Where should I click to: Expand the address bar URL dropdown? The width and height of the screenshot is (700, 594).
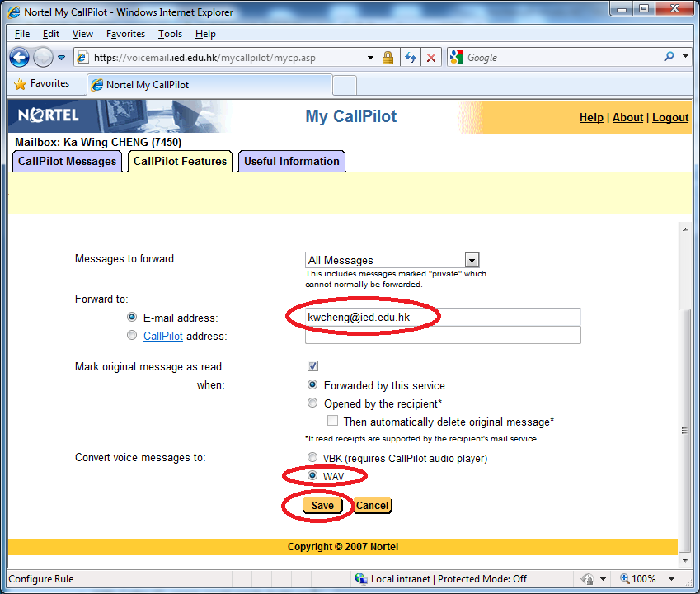[x=370, y=58]
